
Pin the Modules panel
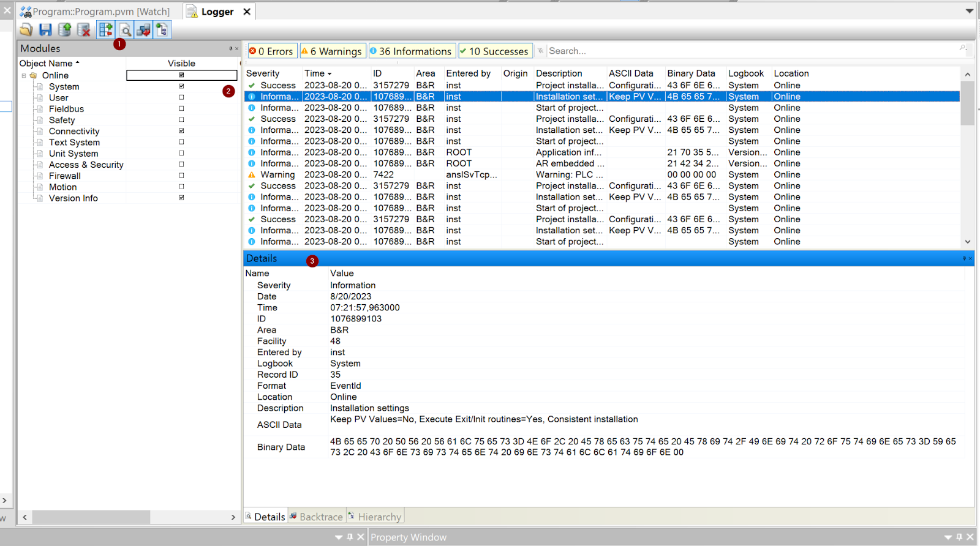231,48
